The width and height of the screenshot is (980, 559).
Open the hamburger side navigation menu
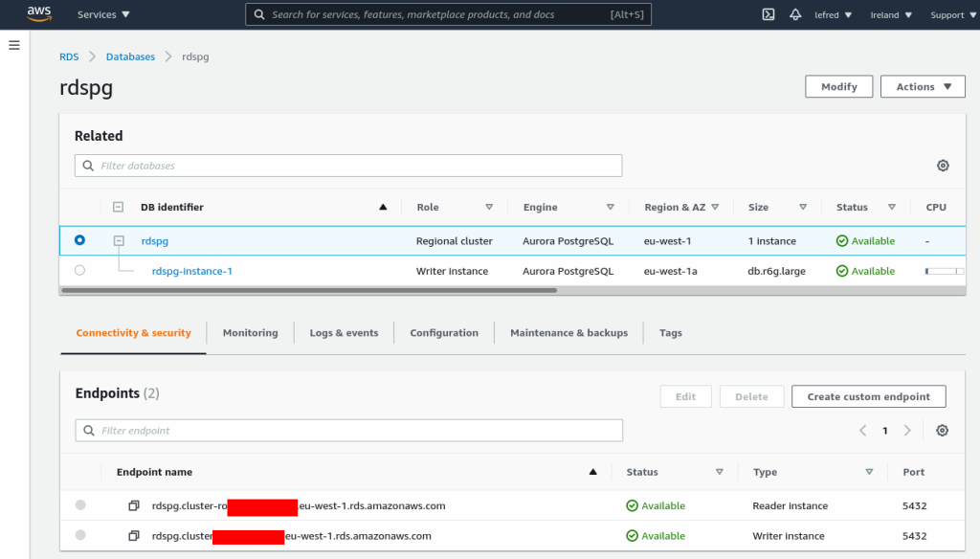(x=14, y=45)
